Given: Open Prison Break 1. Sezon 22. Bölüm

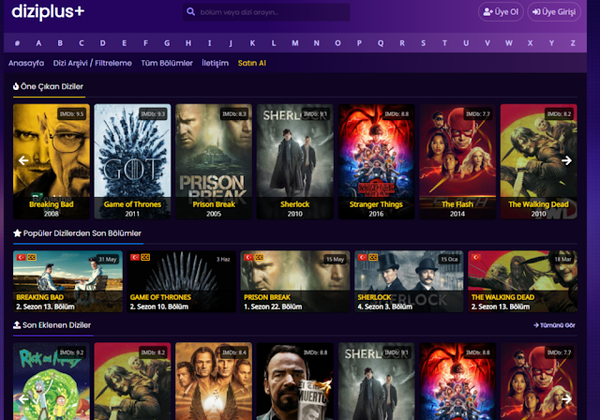Looking at the screenshot, I should point(295,281).
